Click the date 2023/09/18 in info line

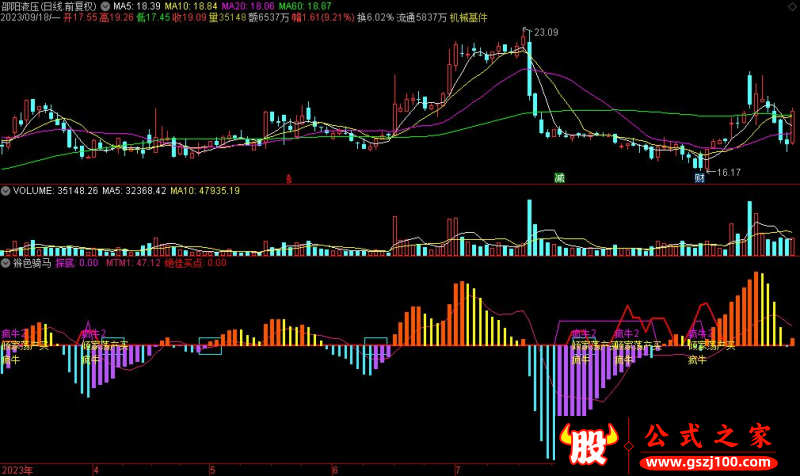coord(26,17)
